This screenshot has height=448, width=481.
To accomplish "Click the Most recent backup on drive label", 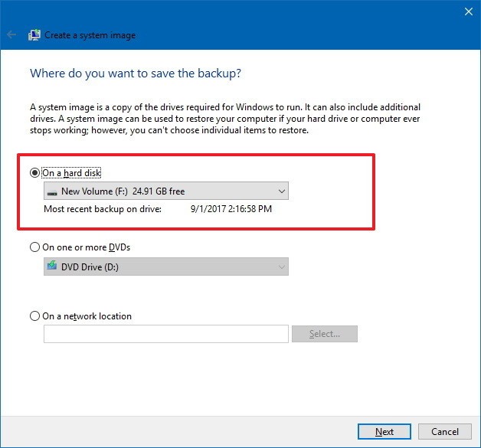I will point(103,209).
